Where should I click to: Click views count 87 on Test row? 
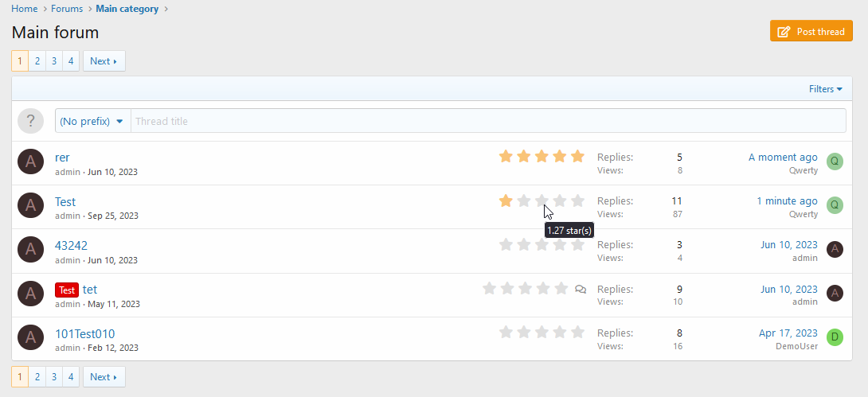click(678, 214)
